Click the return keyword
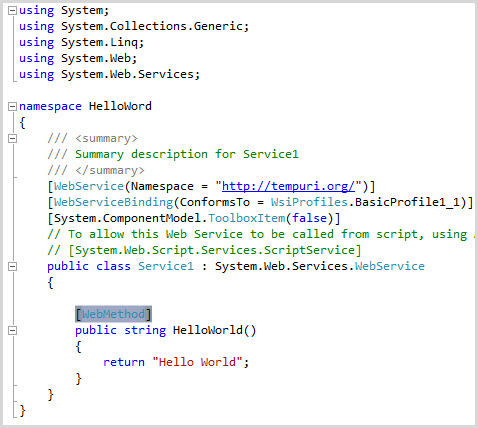This screenshot has height=428, width=478. click(124, 362)
